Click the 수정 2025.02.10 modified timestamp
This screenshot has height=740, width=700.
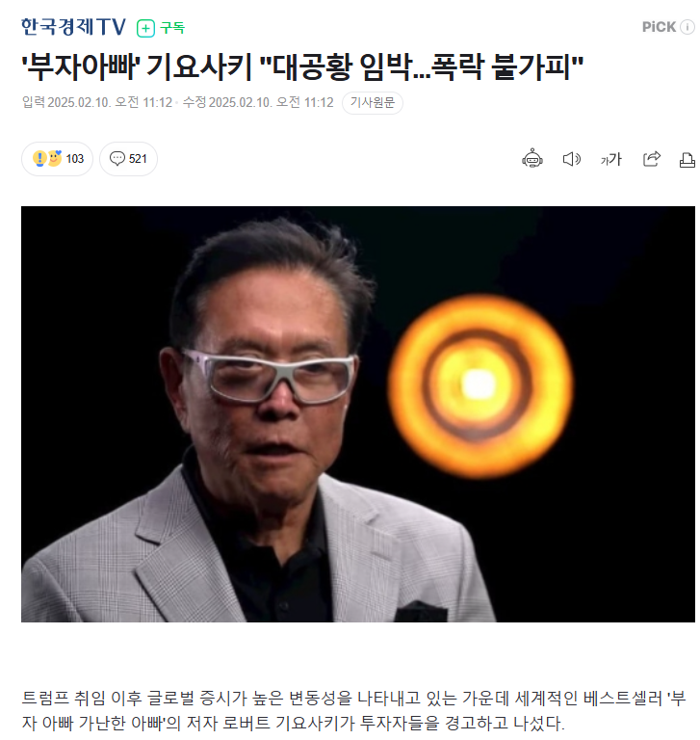tap(258, 102)
